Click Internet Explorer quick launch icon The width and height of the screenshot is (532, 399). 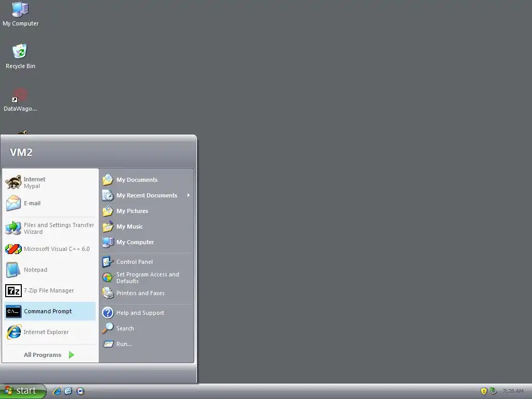(57, 391)
